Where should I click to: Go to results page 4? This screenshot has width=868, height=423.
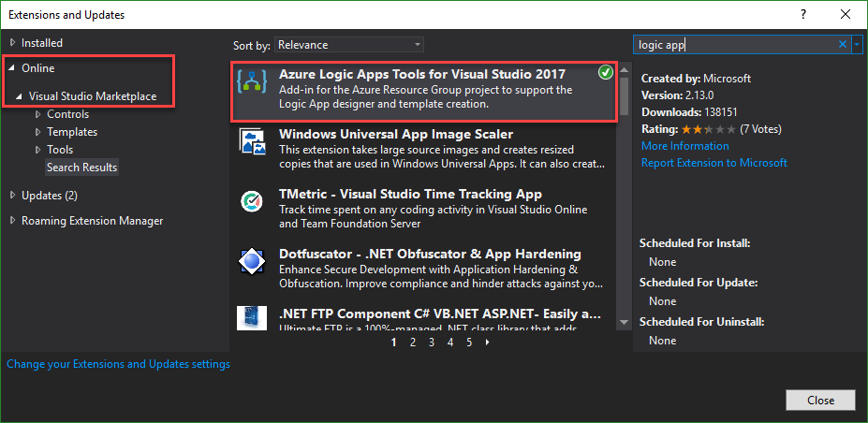[450, 343]
